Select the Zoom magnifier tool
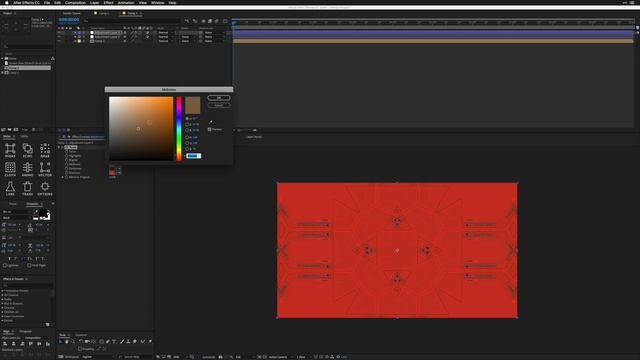This screenshot has width=640, height=360. [x=73, y=342]
